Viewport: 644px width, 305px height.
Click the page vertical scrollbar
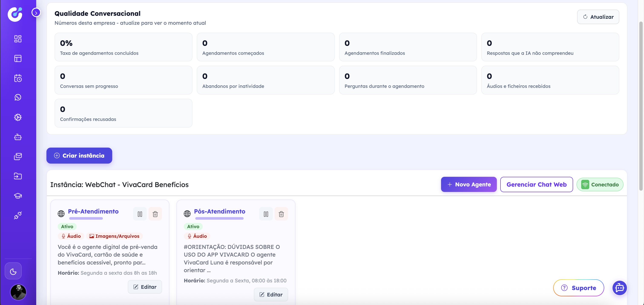(x=641, y=106)
